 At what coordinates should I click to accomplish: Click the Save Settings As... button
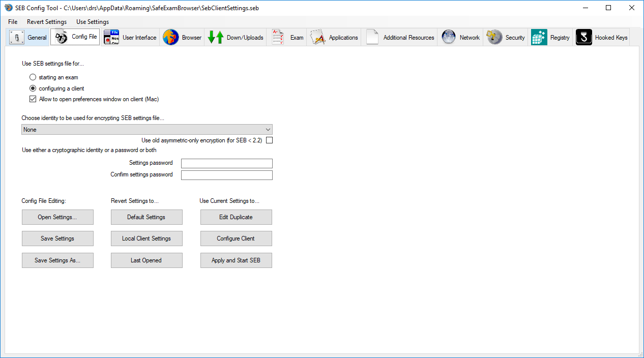pyautogui.click(x=57, y=260)
